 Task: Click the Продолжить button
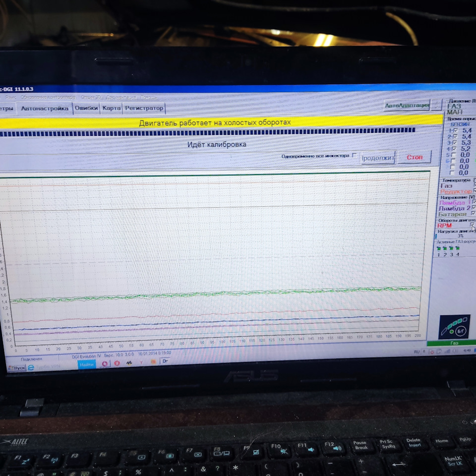click(x=378, y=158)
